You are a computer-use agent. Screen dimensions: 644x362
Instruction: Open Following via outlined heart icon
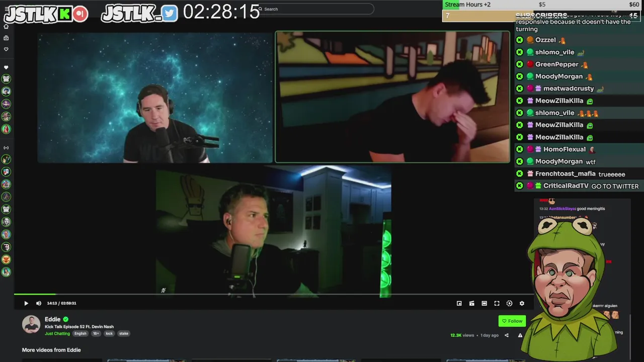(x=6, y=49)
